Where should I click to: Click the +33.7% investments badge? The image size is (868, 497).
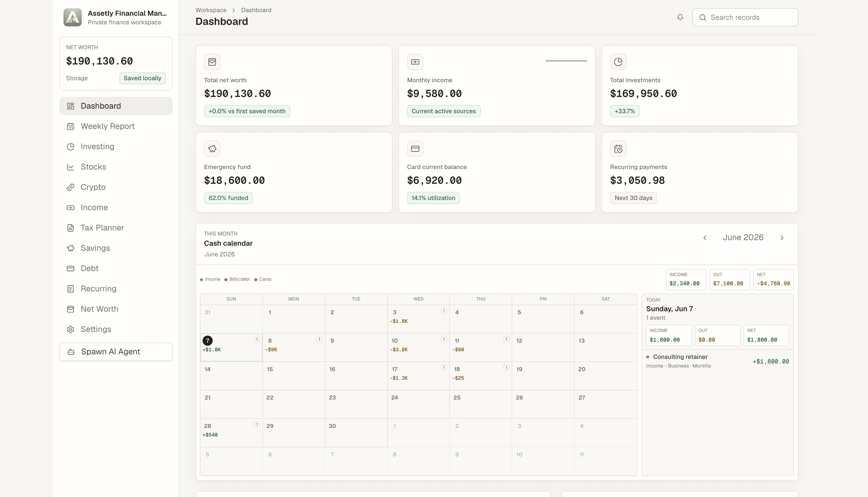(x=625, y=111)
